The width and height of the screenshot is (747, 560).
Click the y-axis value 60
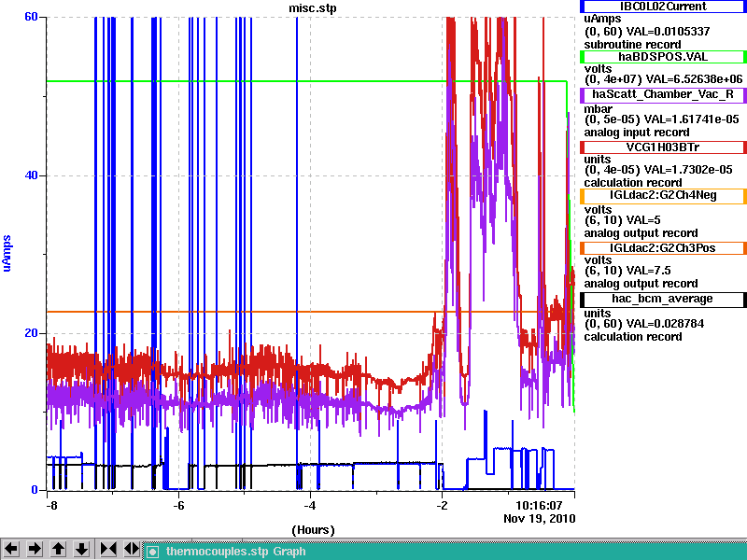(x=31, y=17)
